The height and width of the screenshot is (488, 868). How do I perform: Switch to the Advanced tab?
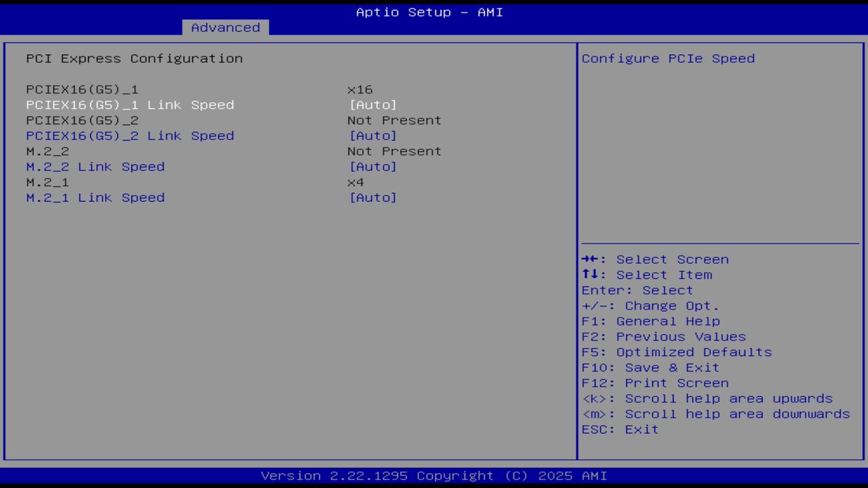(x=225, y=27)
